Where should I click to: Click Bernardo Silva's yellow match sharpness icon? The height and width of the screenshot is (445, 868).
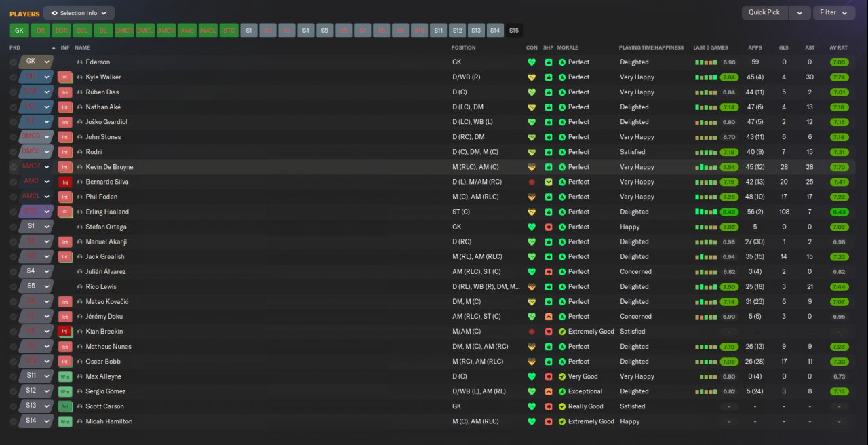pos(549,182)
